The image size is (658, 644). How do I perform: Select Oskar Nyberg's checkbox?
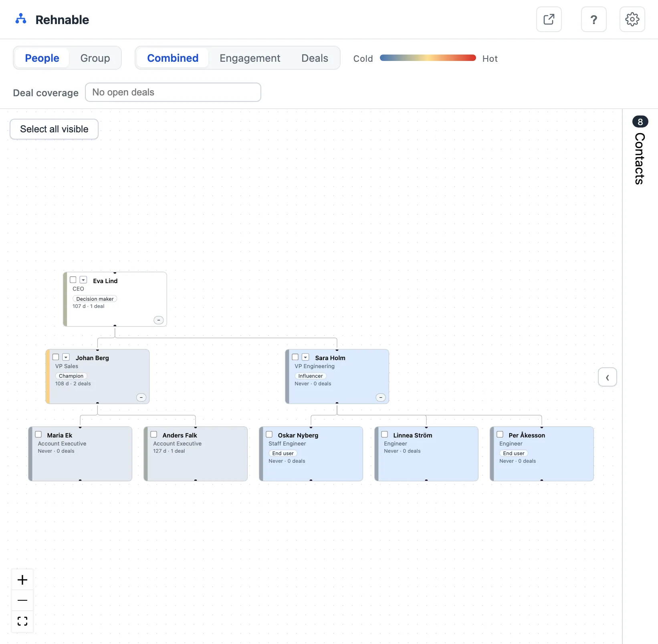tap(269, 434)
